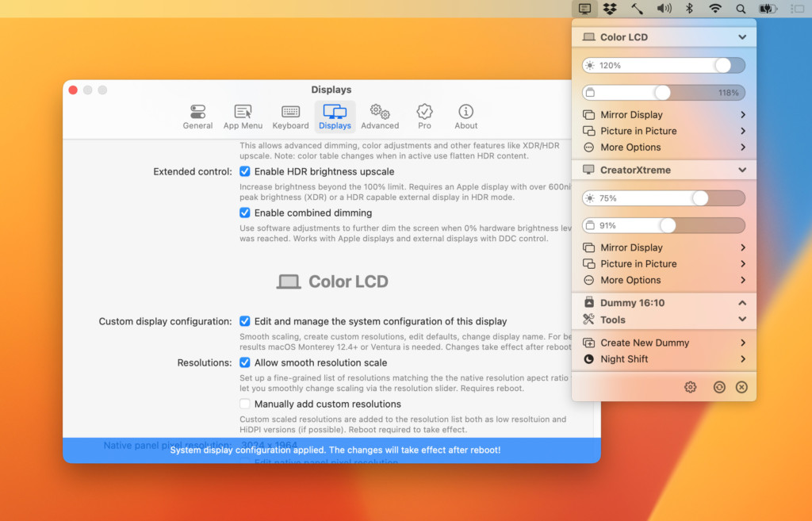Click the display app menu bar icon
Screen dimensions: 812x521
(x=584, y=8)
